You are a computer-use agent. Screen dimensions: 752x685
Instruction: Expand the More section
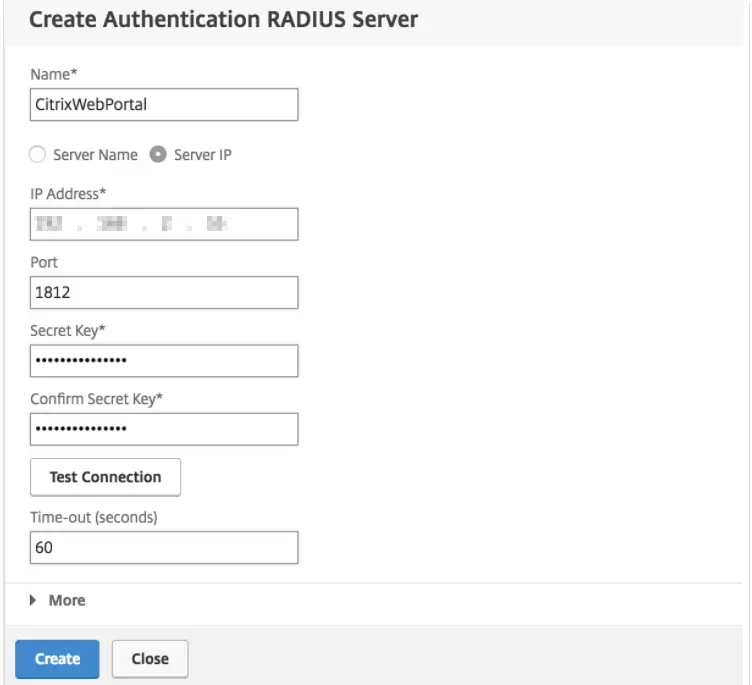click(58, 600)
